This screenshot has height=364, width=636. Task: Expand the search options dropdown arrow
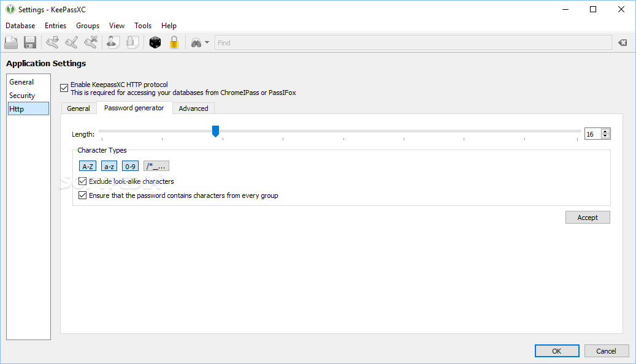pos(207,42)
